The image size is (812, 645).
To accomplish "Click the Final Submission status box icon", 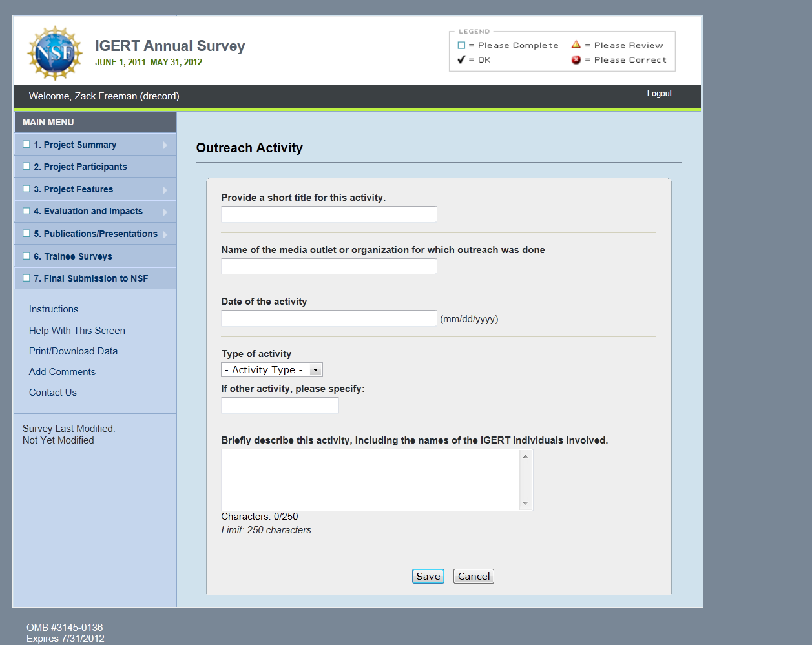I will (x=26, y=278).
